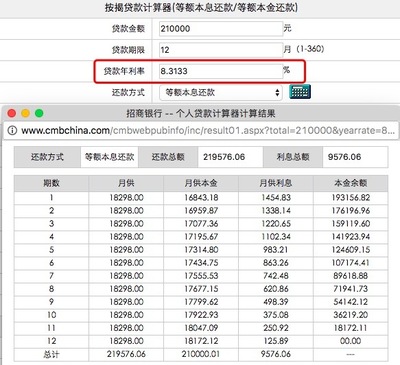Click the principal value 17677.15
The width and height of the screenshot is (400, 365).
tap(201, 289)
